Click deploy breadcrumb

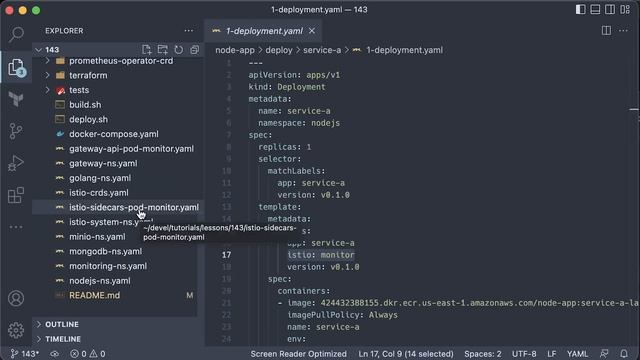click(x=279, y=50)
